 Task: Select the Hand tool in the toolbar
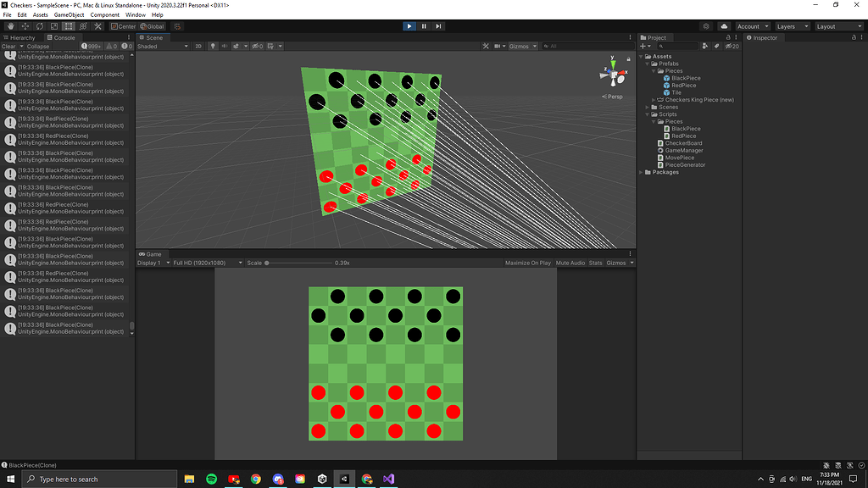10,26
